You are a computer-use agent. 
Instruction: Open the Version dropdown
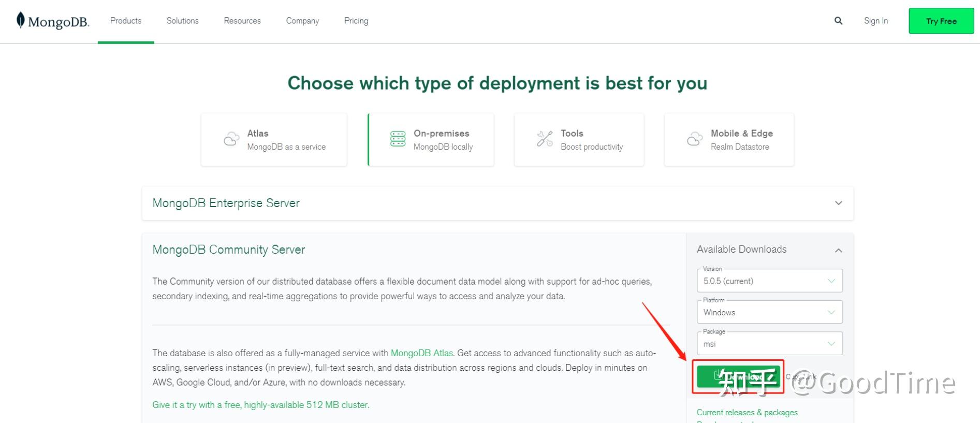pyautogui.click(x=769, y=281)
